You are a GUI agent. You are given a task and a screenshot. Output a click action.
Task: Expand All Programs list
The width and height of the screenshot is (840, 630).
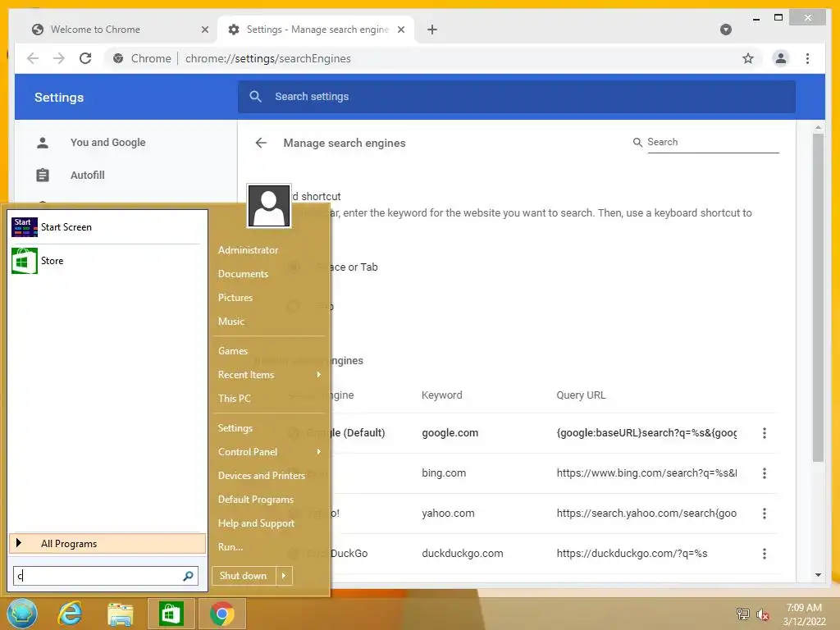107,544
